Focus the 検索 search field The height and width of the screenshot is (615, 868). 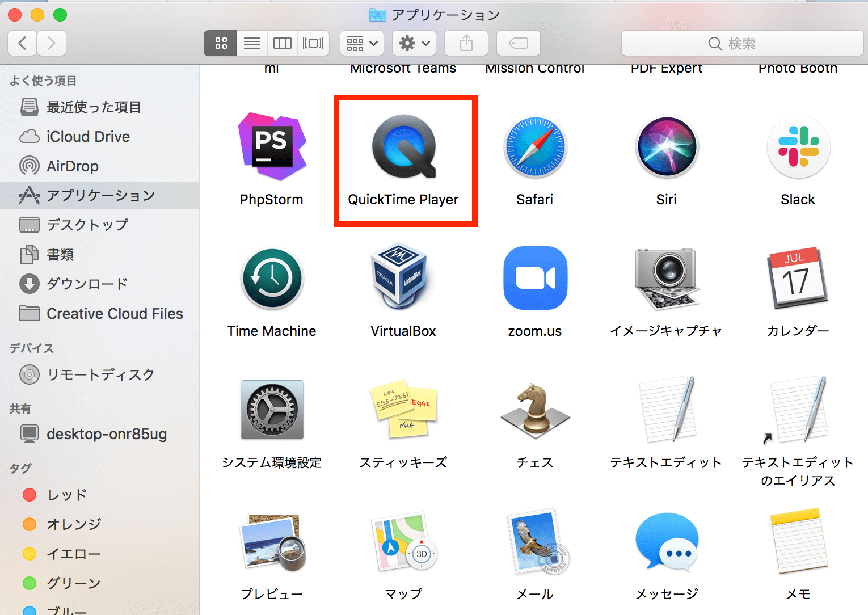[x=742, y=43]
